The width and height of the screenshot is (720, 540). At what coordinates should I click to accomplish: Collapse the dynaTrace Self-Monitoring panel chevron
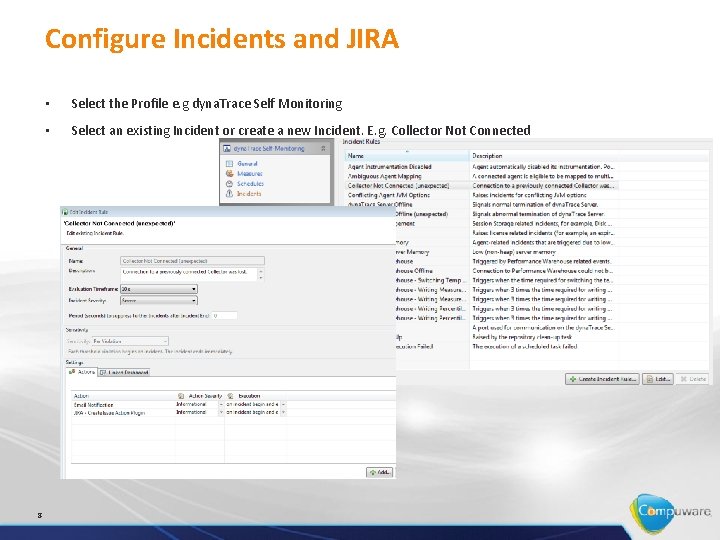click(x=323, y=148)
